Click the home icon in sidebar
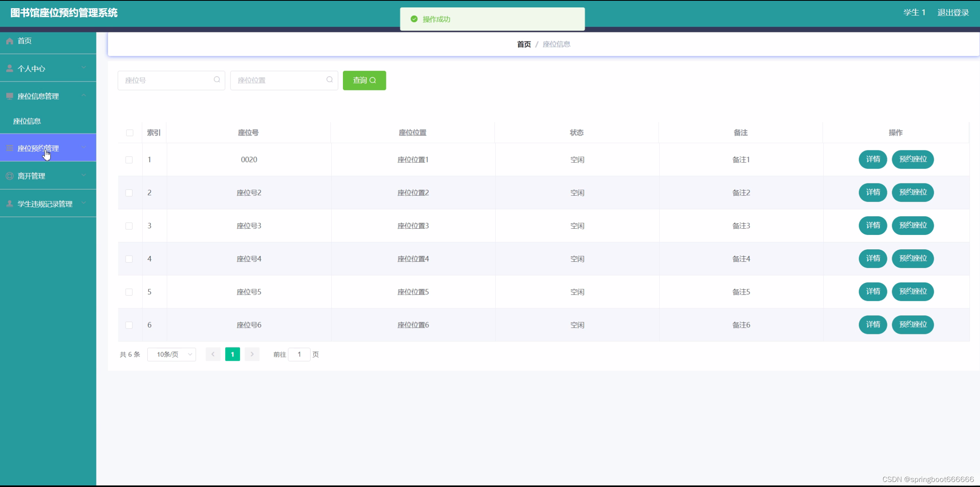Image resolution: width=980 pixels, height=487 pixels. (x=10, y=41)
